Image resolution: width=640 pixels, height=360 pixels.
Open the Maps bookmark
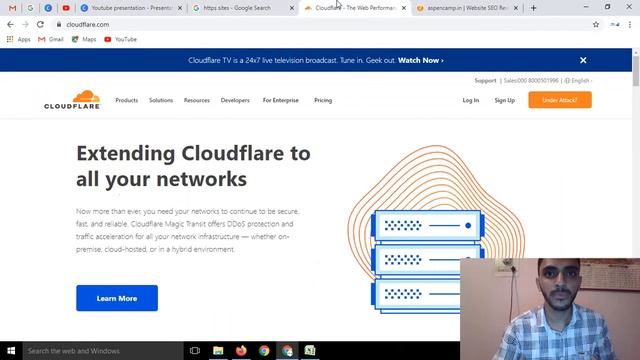(84, 39)
